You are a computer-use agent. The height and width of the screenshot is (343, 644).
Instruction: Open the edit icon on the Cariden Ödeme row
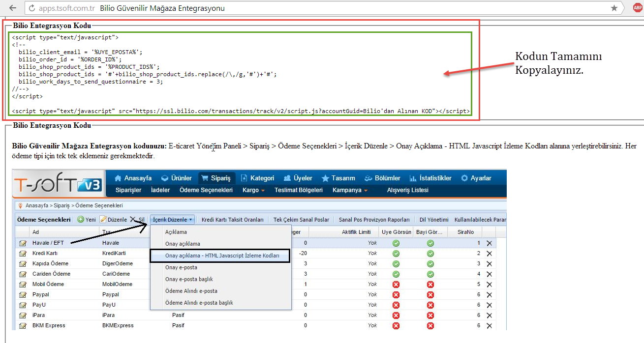[x=23, y=274]
